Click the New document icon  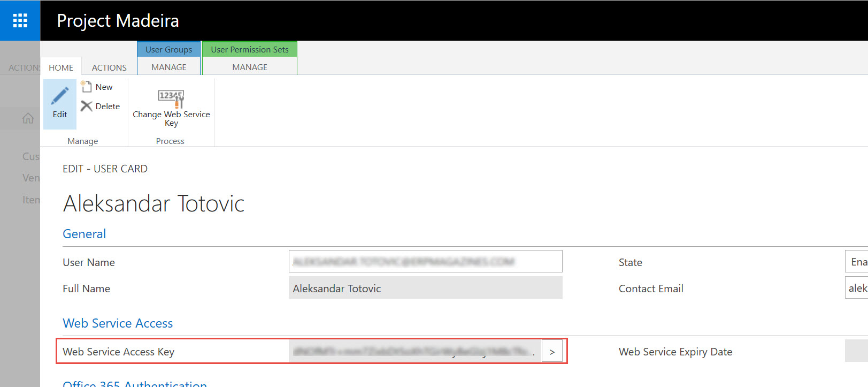pos(86,87)
